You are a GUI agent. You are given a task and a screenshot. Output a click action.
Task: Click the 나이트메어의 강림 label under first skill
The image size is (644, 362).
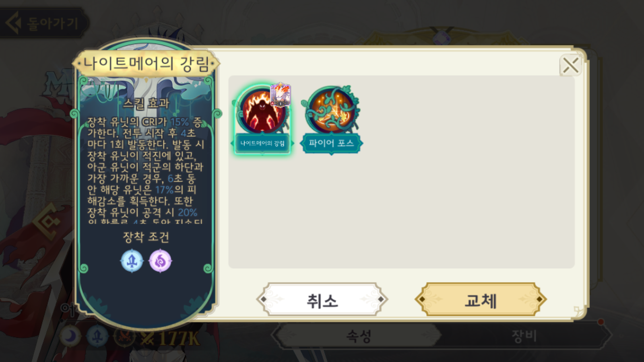[262, 143]
